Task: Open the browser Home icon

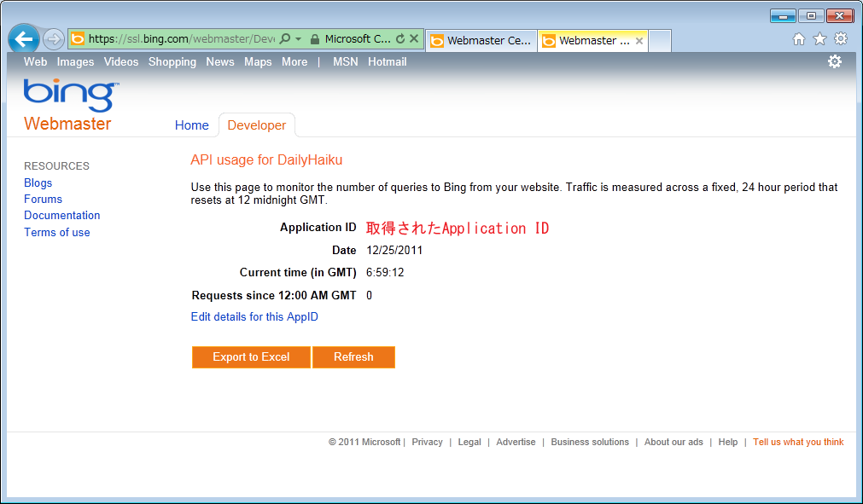Action: 799,39
